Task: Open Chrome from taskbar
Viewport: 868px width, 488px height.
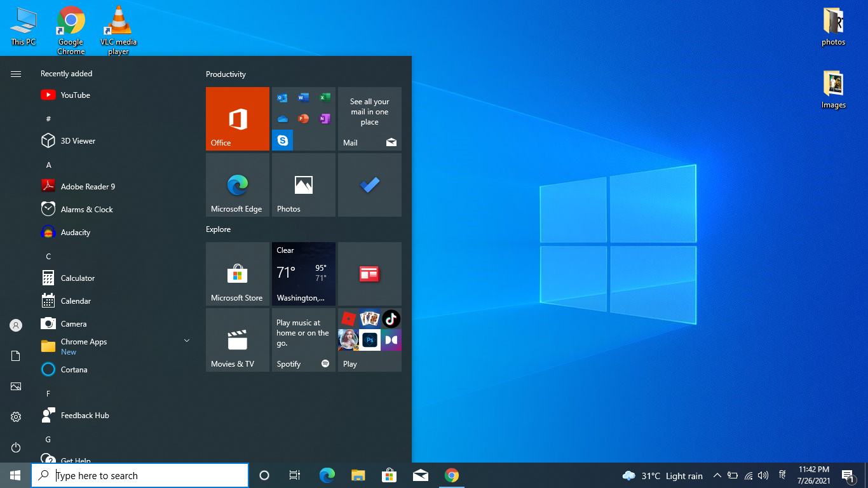Action: point(451,475)
